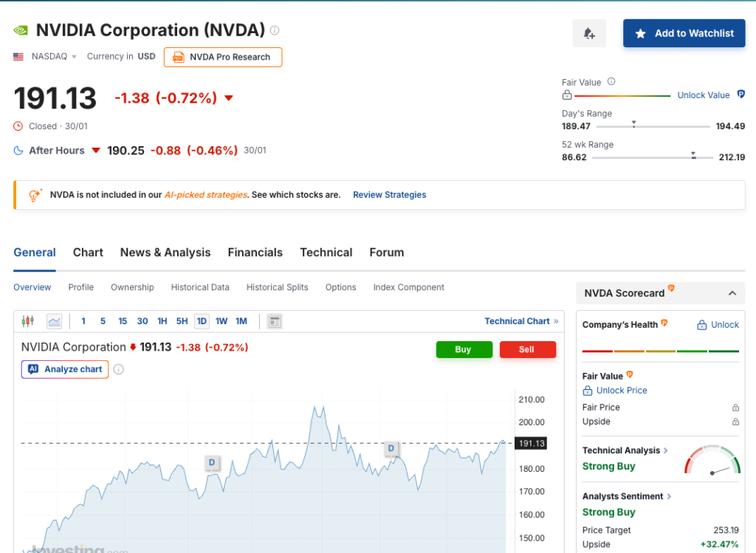Screen dimensions: 756x553
Task: Click the news overlay icon in chart toolbar
Action: (x=275, y=321)
